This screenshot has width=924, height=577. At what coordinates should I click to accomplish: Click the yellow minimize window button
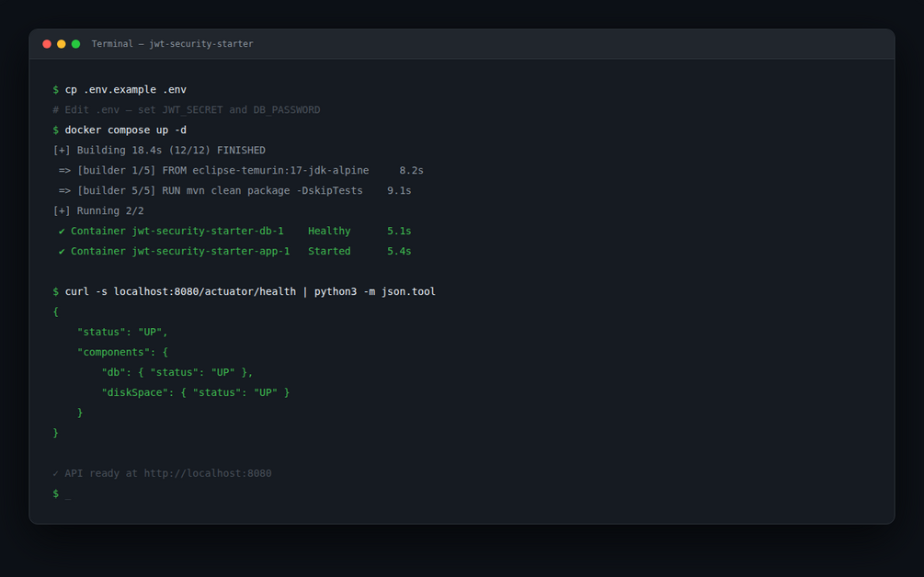[x=62, y=44]
